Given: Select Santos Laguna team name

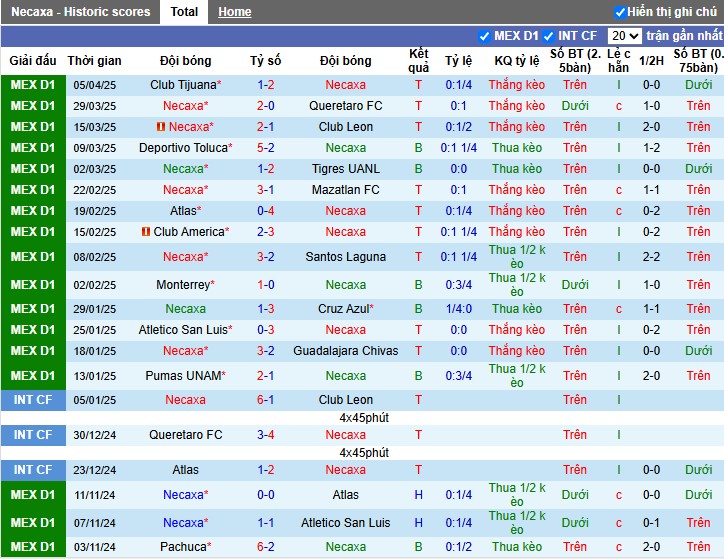Looking at the screenshot, I should [345, 257].
